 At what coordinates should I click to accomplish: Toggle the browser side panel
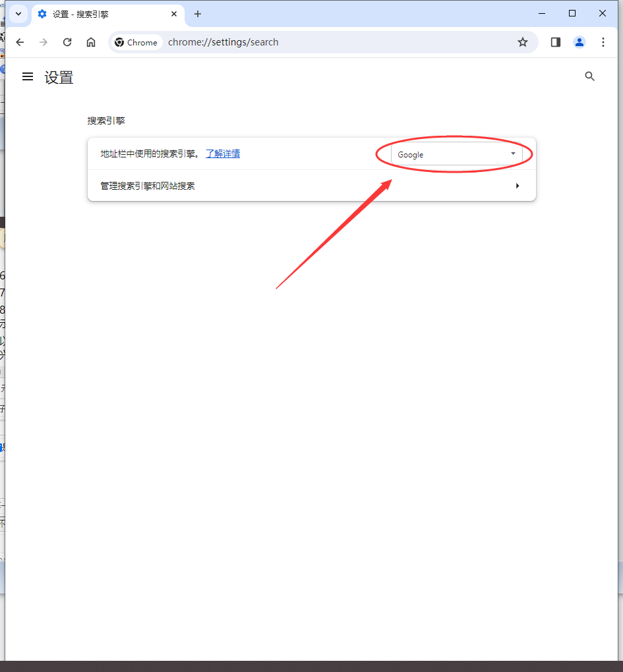[x=556, y=42]
